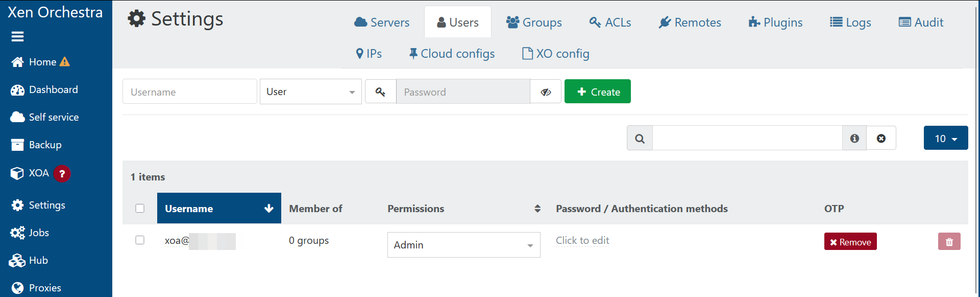Switch to the Servers tab

tap(382, 22)
